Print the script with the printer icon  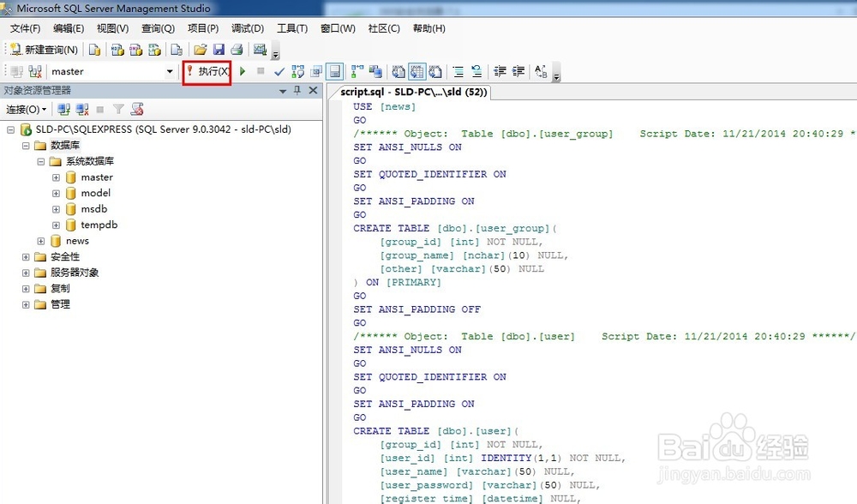(x=237, y=50)
